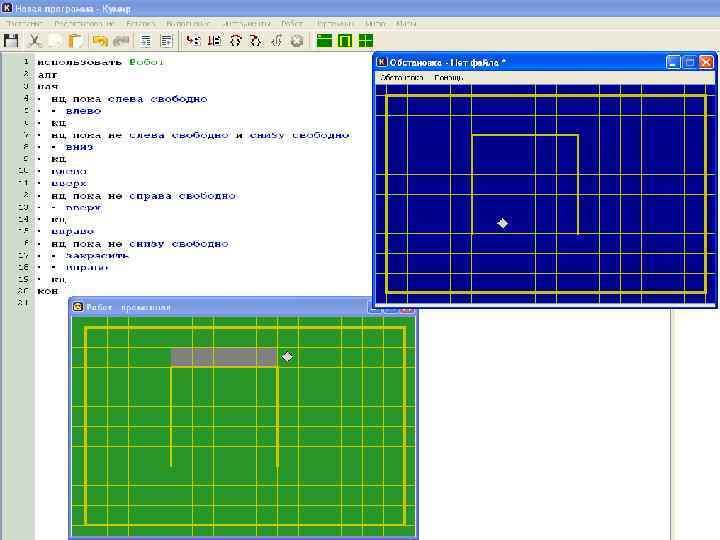Open the Вставка menu

point(141,23)
